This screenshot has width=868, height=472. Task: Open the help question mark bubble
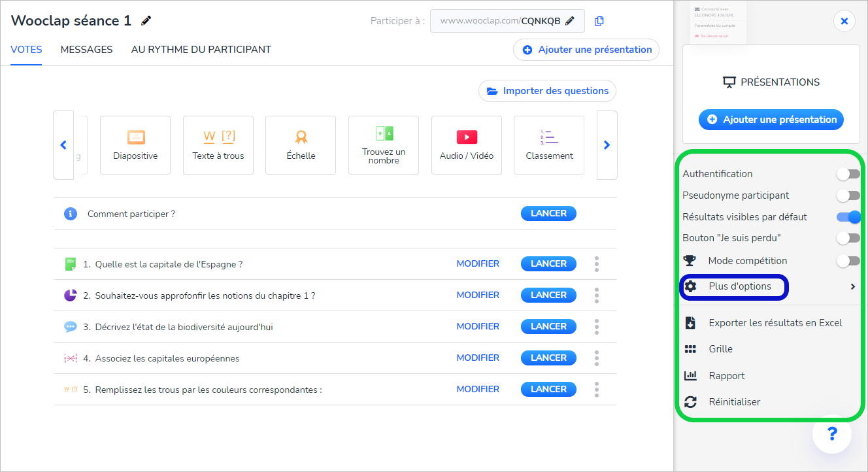click(x=832, y=433)
